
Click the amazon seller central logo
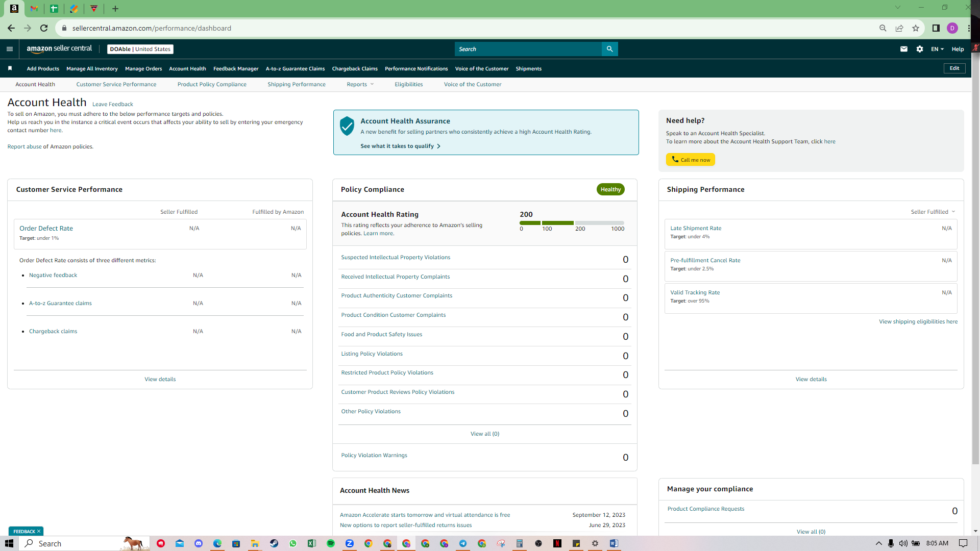click(x=59, y=49)
